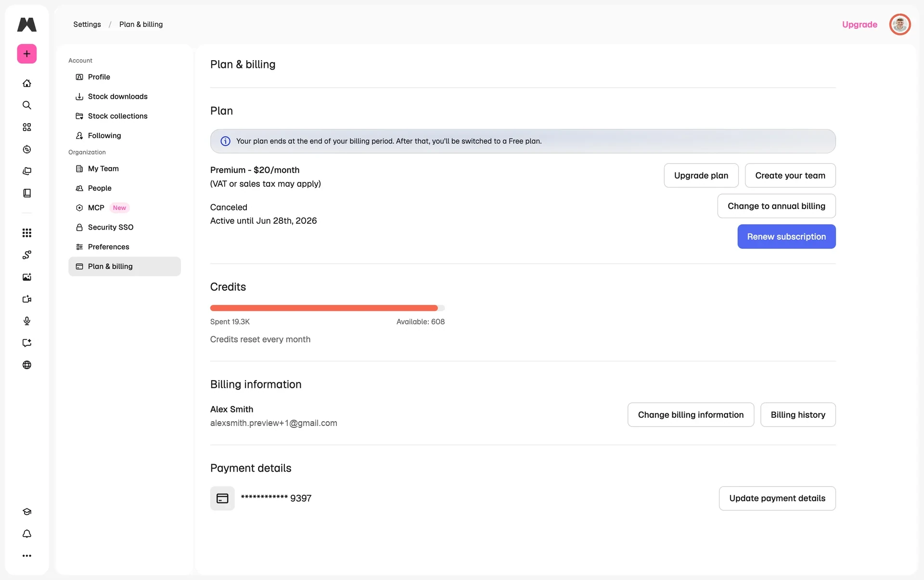The image size is (924, 580).
Task: Open MCP settings marked New
Action: click(125, 208)
